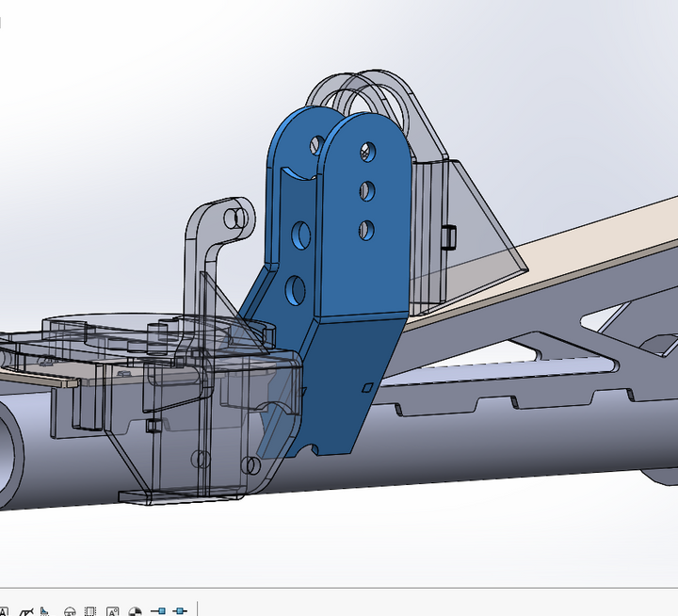Select the sketch line tool icon
The height and width of the screenshot is (616, 678).
pyautogui.click(x=26, y=611)
